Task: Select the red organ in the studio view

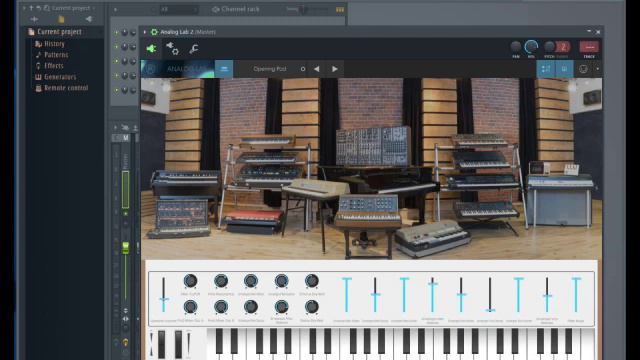Action: 254,220
